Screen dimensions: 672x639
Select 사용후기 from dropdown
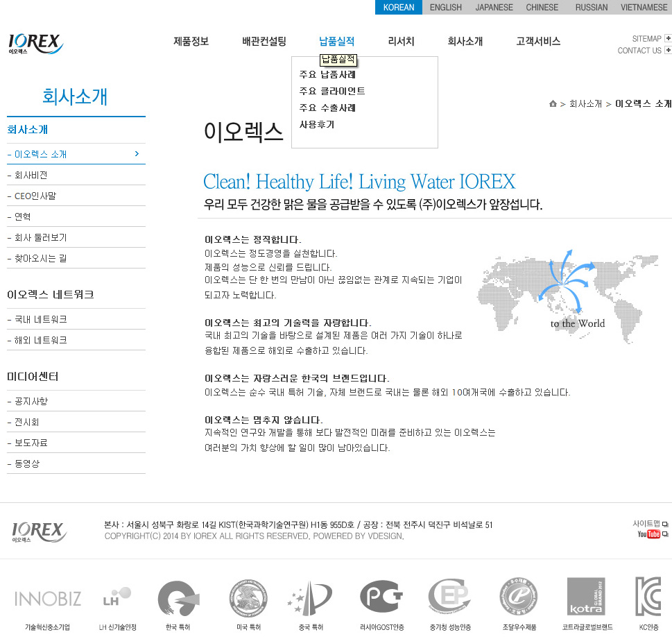pyautogui.click(x=317, y=124)
